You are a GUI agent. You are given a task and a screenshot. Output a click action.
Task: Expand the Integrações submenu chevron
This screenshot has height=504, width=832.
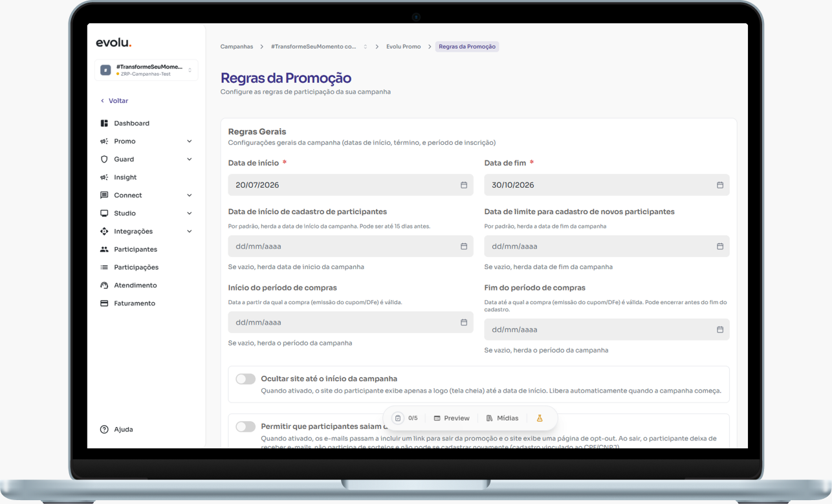(x=190, y=231)
